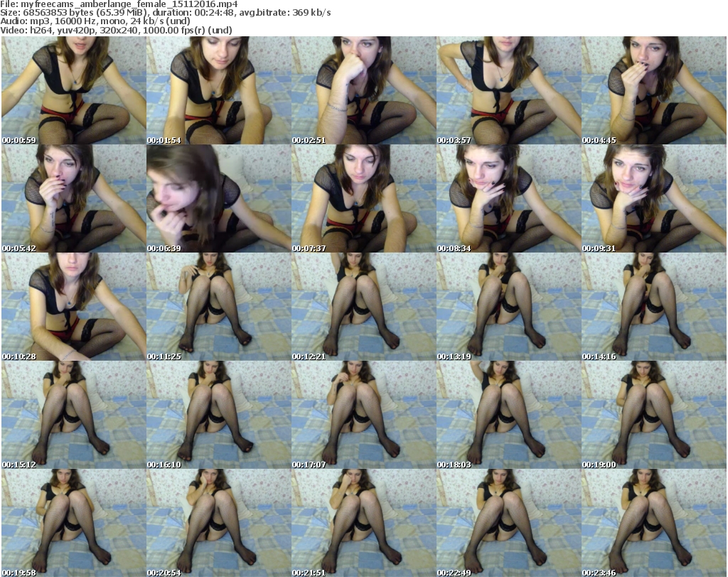Open the frame at 00:01:54

pyautogui.click(x=219, y=90)
